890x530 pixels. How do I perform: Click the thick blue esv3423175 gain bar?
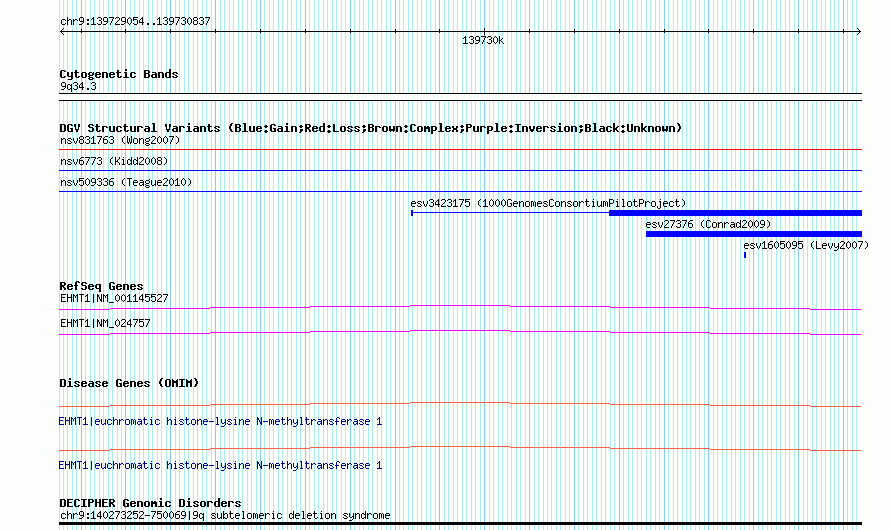click(736, 213)
